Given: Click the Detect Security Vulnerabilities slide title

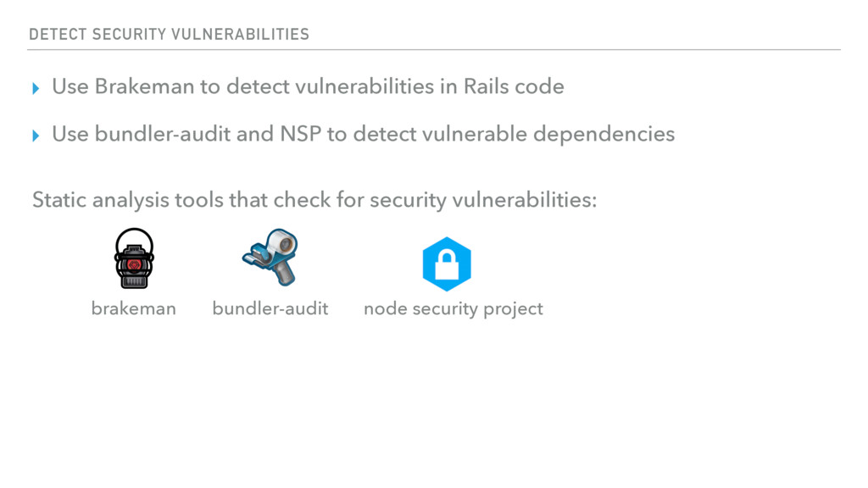Looking at the screenshot, I should tap(169, 34).
